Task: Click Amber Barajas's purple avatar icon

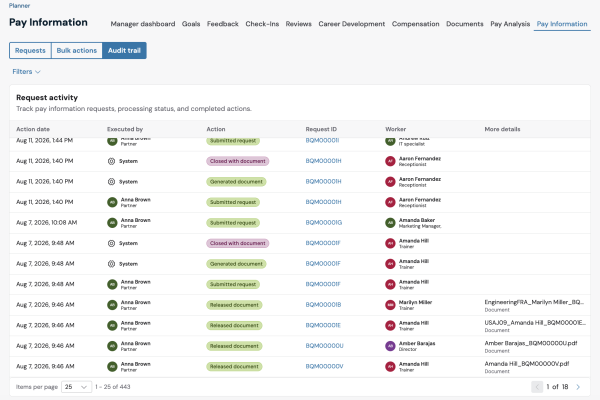Action: pyautogui.click(x=390, y=346)
